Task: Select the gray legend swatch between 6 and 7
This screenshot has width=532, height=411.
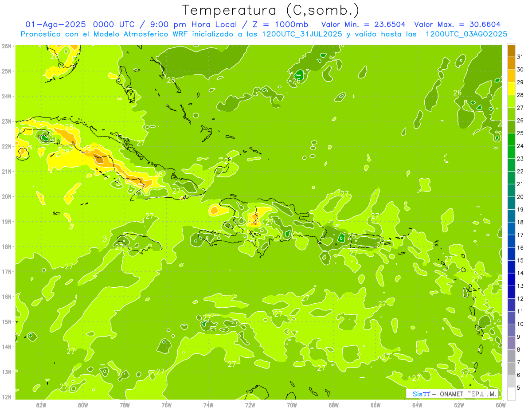Action: [511, 369]
